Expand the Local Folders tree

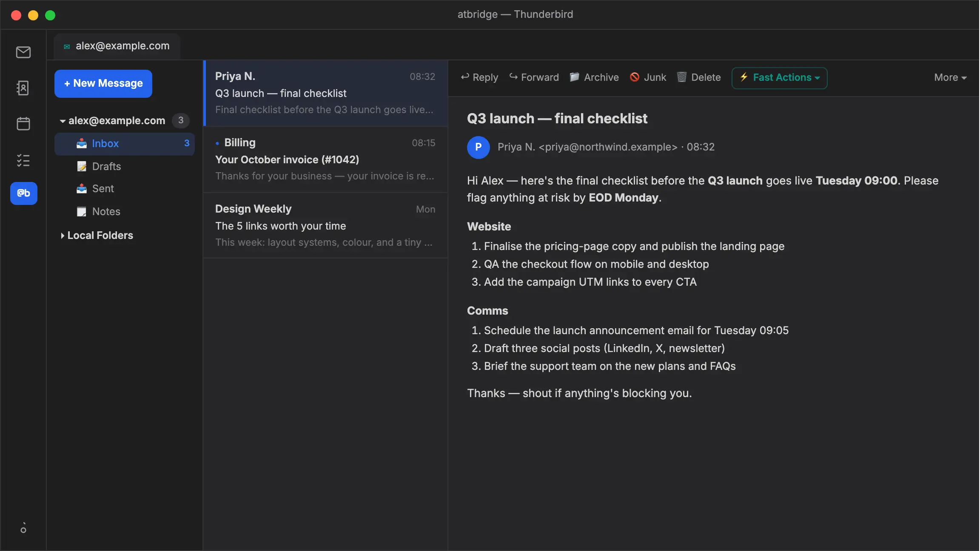(63, 236)
